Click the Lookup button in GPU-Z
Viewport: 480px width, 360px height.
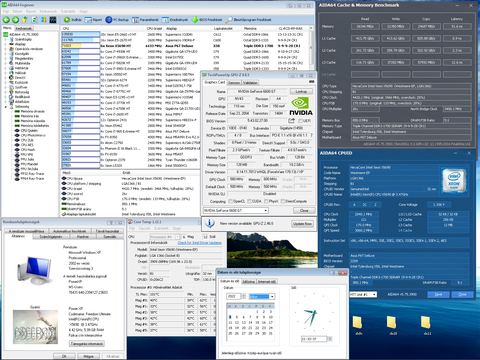(x=301, y=91)
